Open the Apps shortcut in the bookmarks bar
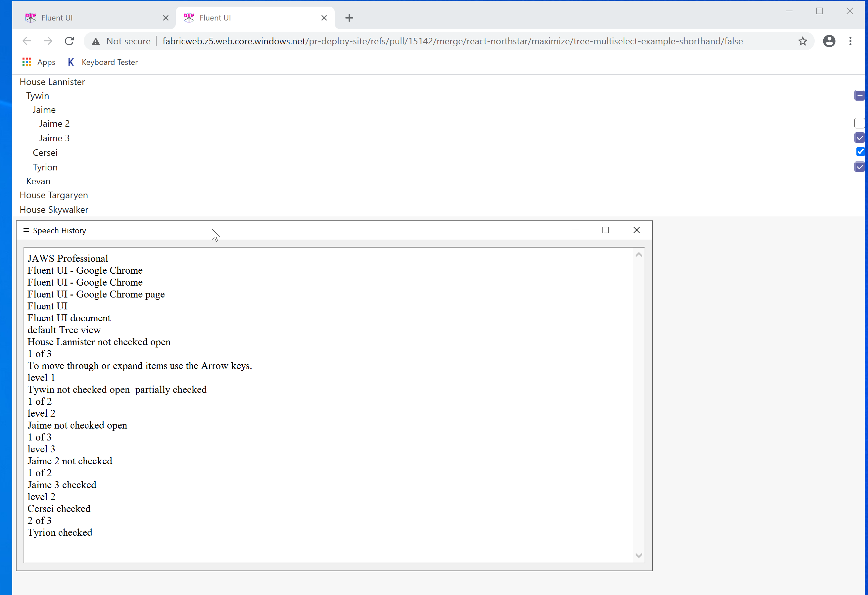The height and width of the screenshot is (595, 868). pos(38,62)
